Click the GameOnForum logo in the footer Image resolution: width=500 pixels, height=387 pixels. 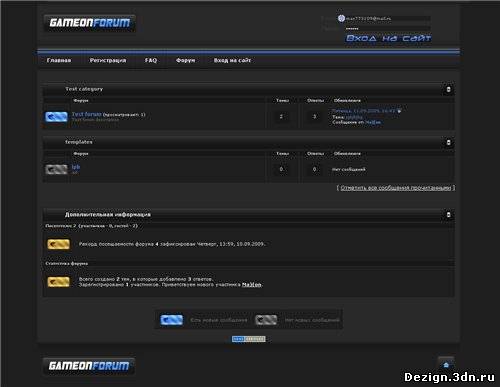click(89, 366)
